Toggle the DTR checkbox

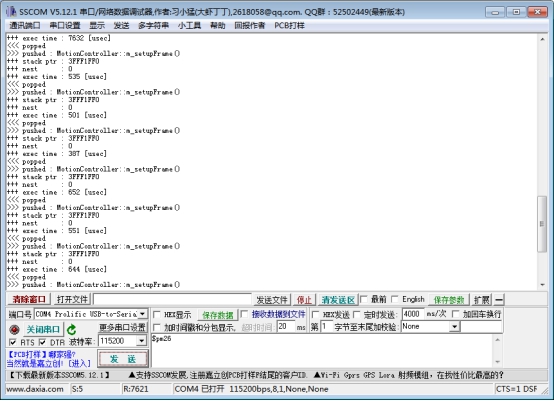[x=42, y=342]
